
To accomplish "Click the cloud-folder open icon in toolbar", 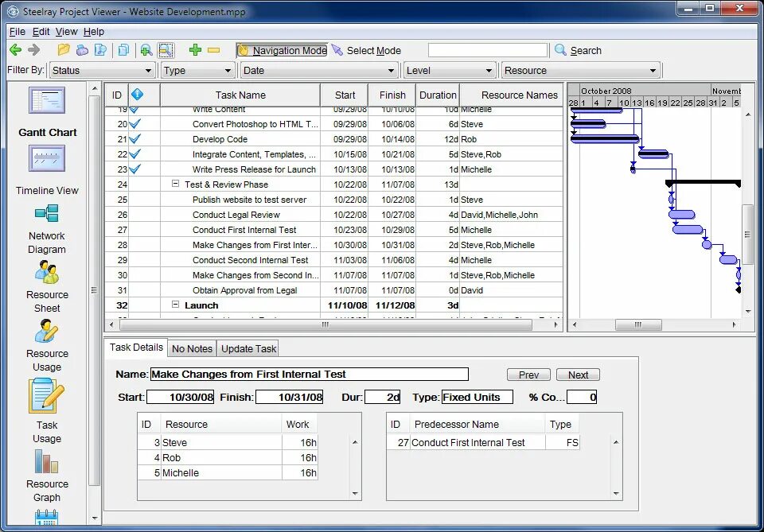I will (x=82, y=49).
